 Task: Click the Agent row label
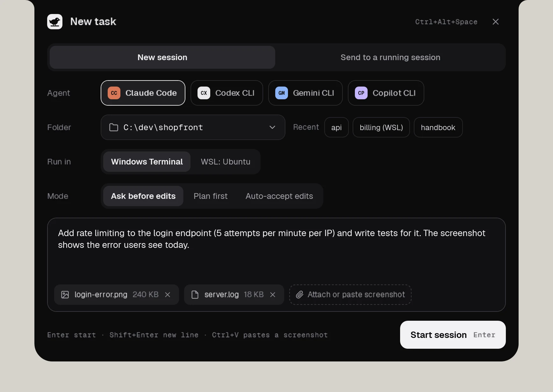pyautogui.click(x=59, y=93)
